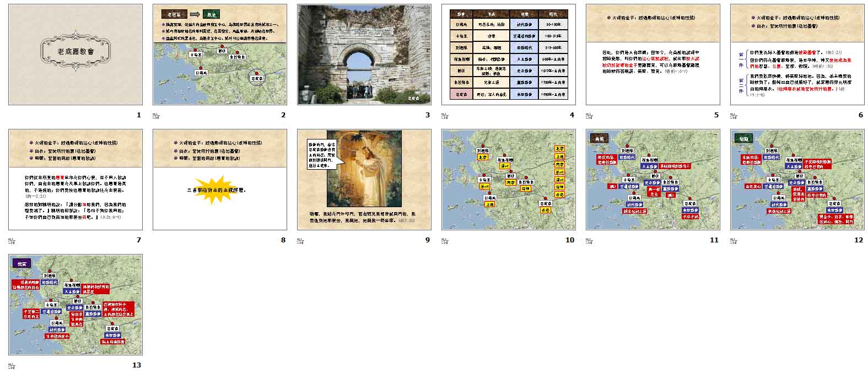This screenshot has height=373, width=868.
Task: Select the title slide thumbnail numbered 1
Action: pyautogui.click(x=76, y=55)
